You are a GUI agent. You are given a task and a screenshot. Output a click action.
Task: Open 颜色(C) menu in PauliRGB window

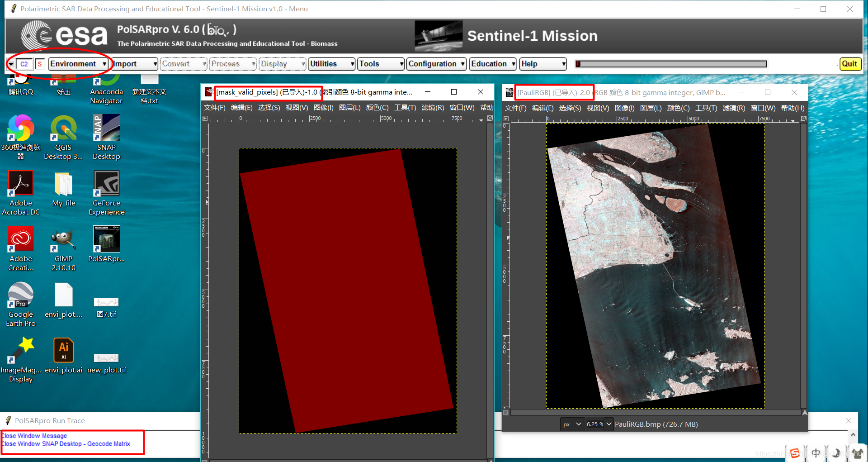pyautogui.click(x=678, y=108)
